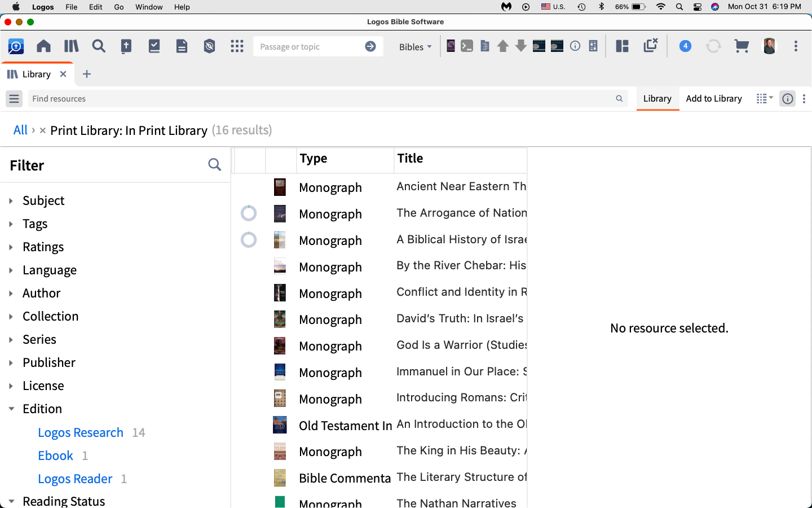Click the Arrogance of Nations download progress ring
The image size is (812, 508).
249,213
